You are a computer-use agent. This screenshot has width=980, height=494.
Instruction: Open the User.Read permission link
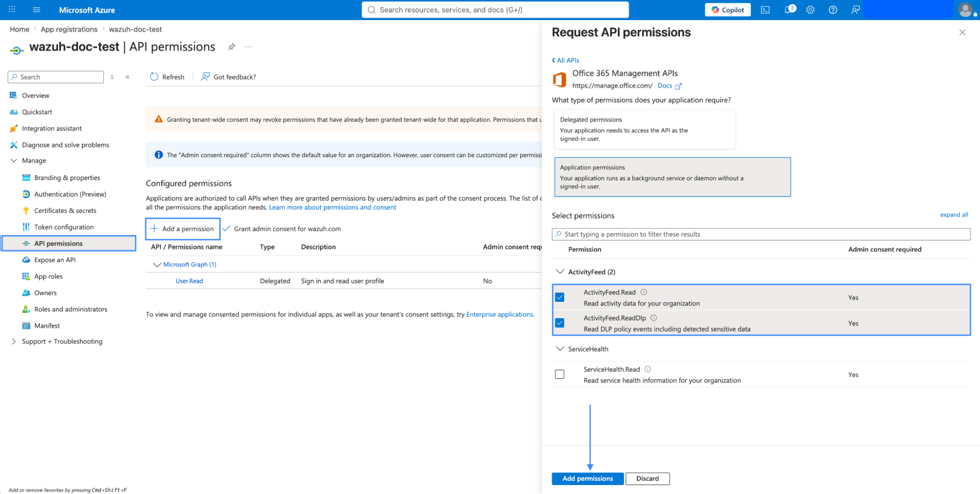[x=189, y=281]
